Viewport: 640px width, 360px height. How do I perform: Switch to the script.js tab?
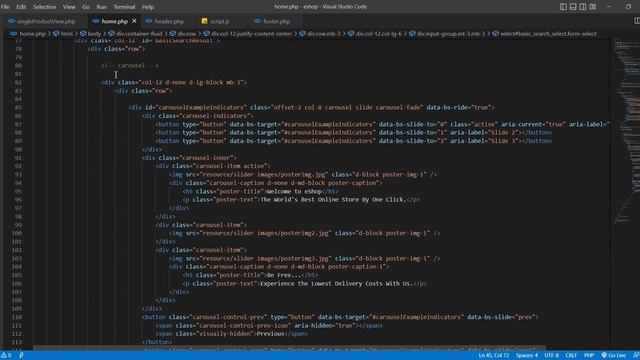coord(220,21)
